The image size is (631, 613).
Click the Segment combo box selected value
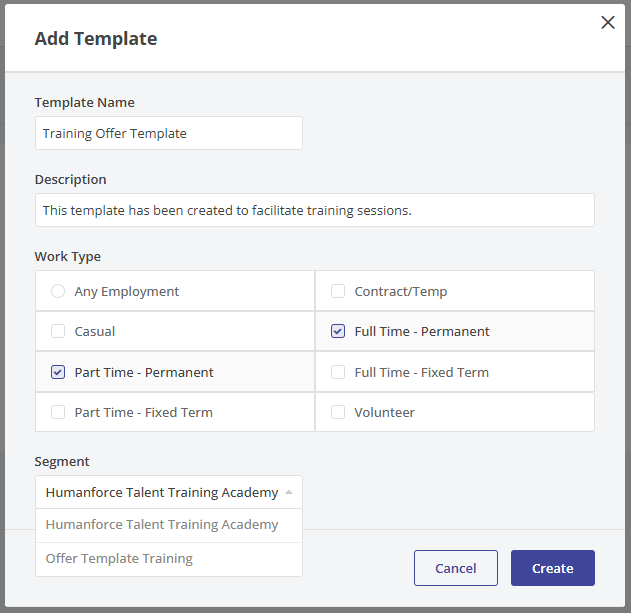pyautogui.click(x=161, y=492)
